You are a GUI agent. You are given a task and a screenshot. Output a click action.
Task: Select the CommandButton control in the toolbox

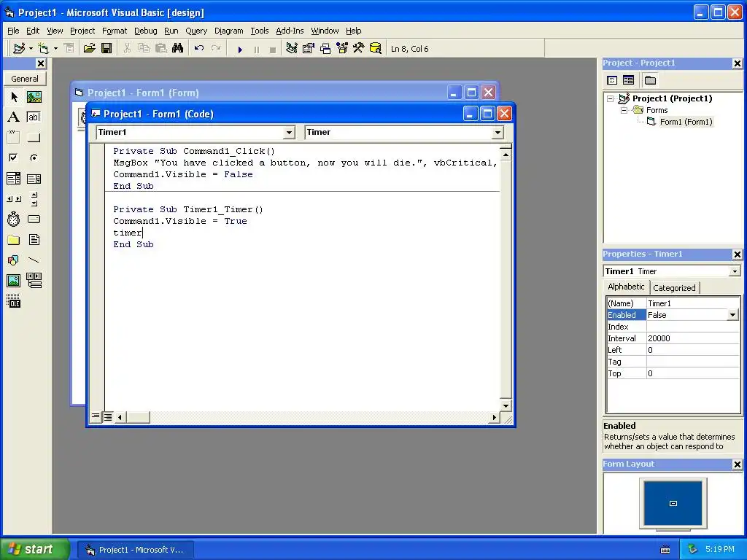[34, 138]
